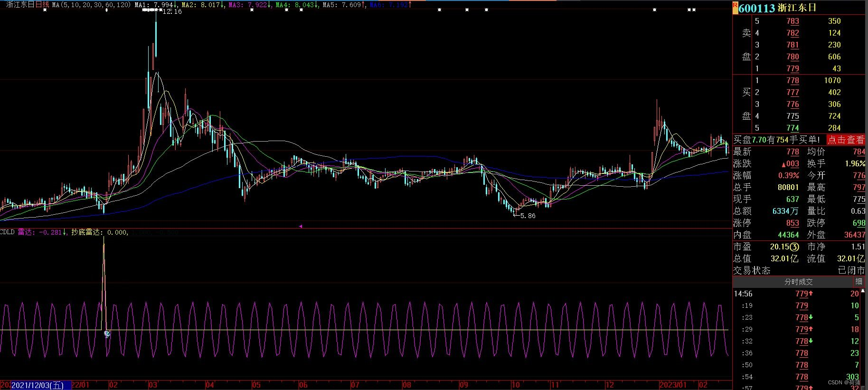868x390 pixels.
Task: Click buy level 2 price 777
Action: [793, 92]
